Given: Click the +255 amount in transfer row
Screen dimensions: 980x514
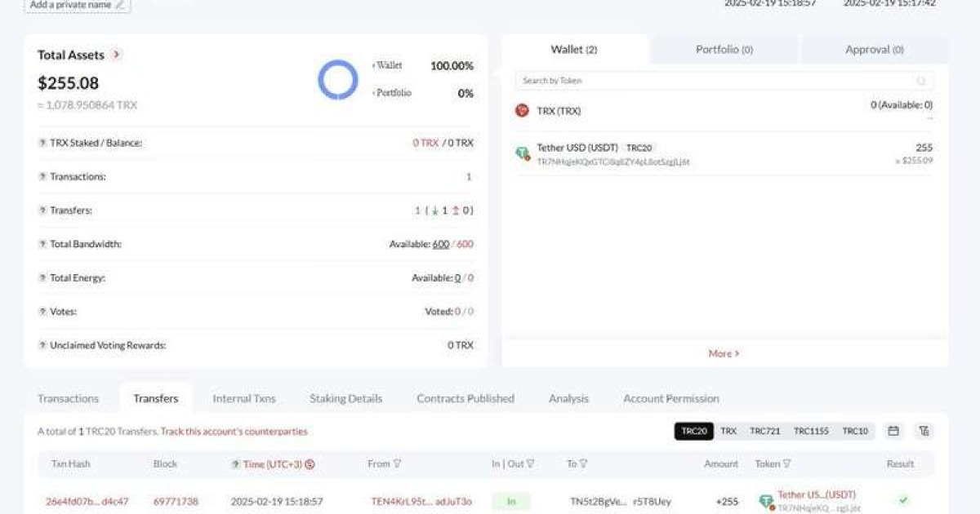Looking at the screenshot, I should pos(727,501).
